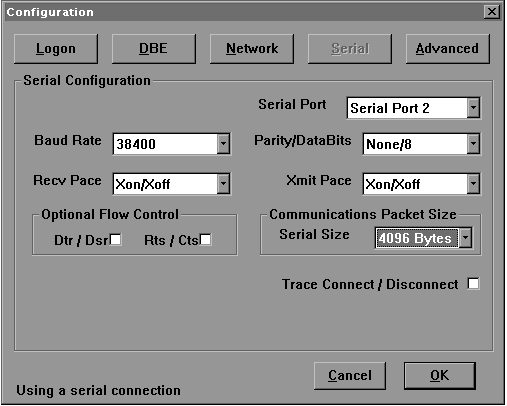Expand the Xmit Pace dropdown arrow

pyautogui.click(x=473, y=183)
